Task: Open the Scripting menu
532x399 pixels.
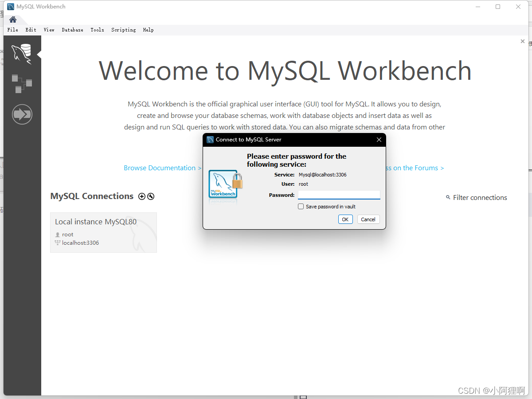Action: point(124,30)
